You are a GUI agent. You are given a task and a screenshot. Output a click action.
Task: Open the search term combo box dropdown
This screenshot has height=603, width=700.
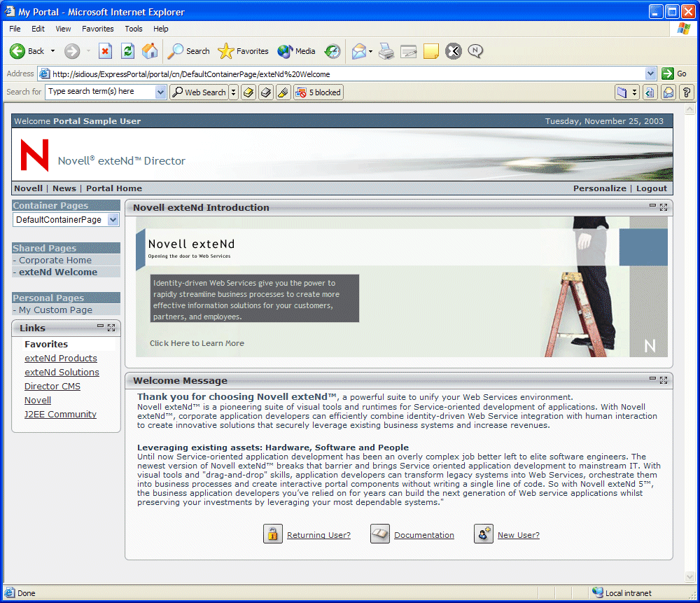pos(161,92)
